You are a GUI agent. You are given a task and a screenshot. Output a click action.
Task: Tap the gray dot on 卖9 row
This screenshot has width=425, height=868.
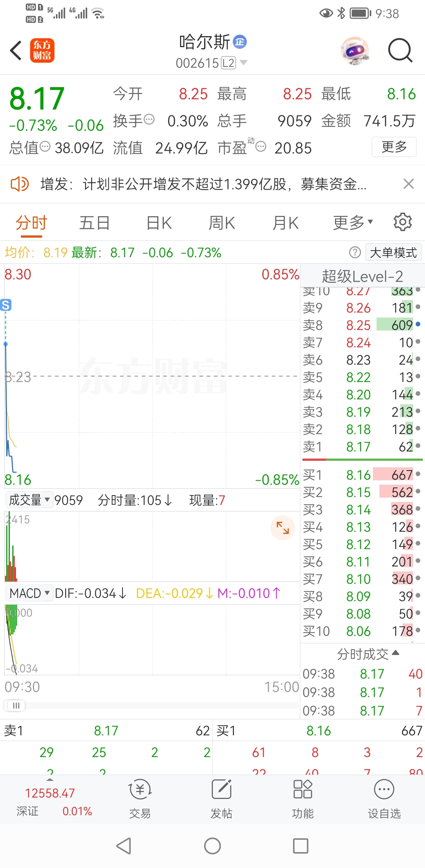(418, 307)
